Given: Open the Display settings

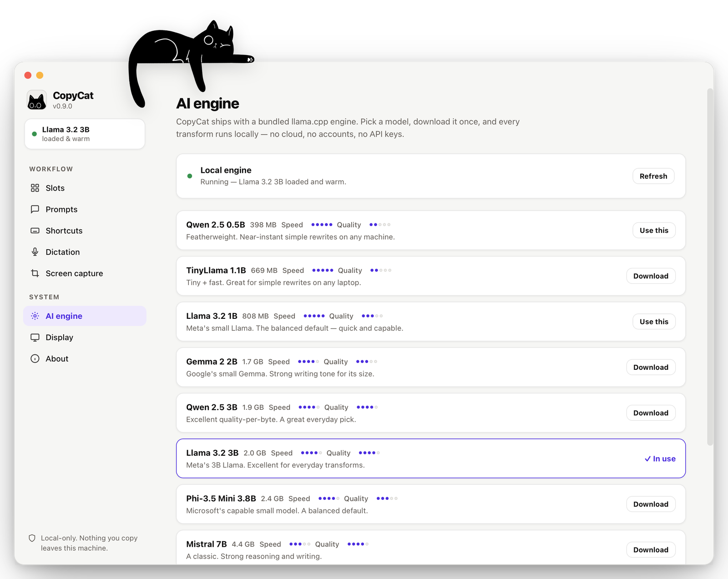Looking at the screenshot, I should pos(85,337).
